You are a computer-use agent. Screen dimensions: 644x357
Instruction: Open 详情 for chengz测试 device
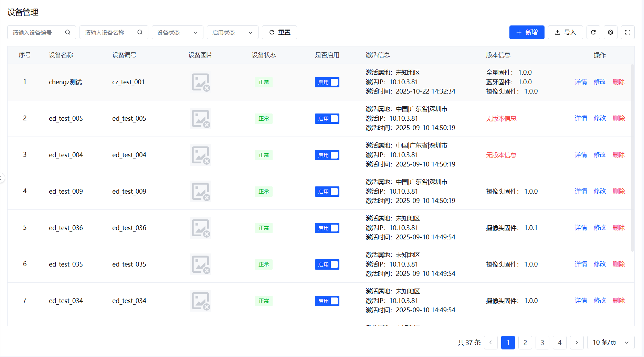pyautogui.click(x=581, y=82)
